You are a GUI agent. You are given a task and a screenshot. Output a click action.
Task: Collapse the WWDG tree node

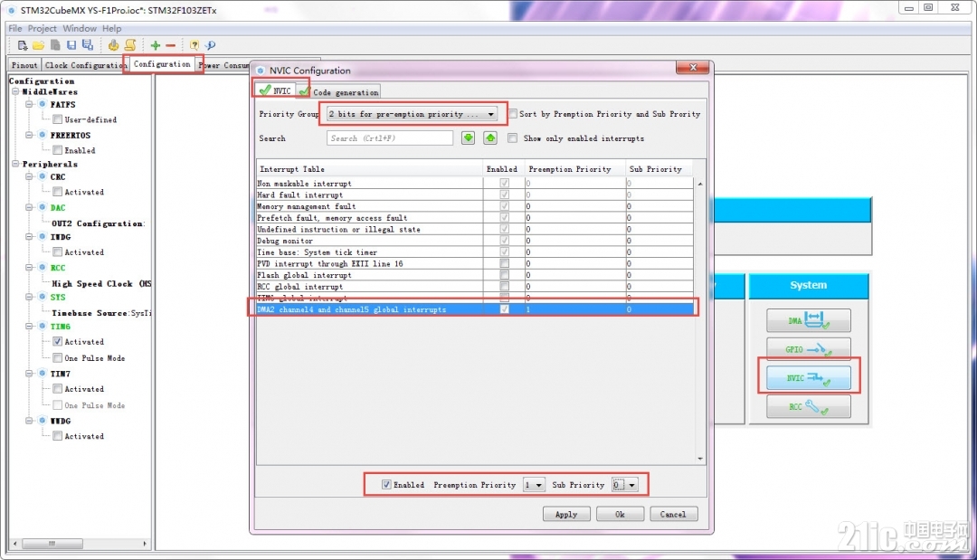click(x=29, y=421)
